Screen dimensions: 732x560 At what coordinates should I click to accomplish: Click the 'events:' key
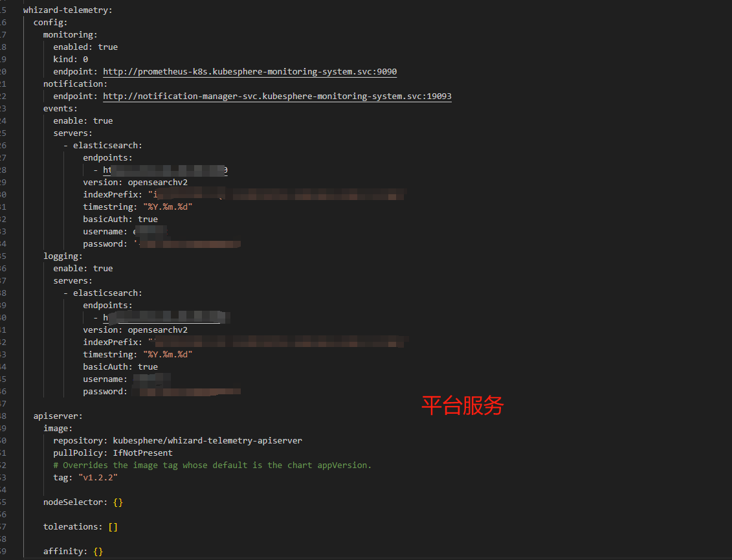tap(60, 108)
